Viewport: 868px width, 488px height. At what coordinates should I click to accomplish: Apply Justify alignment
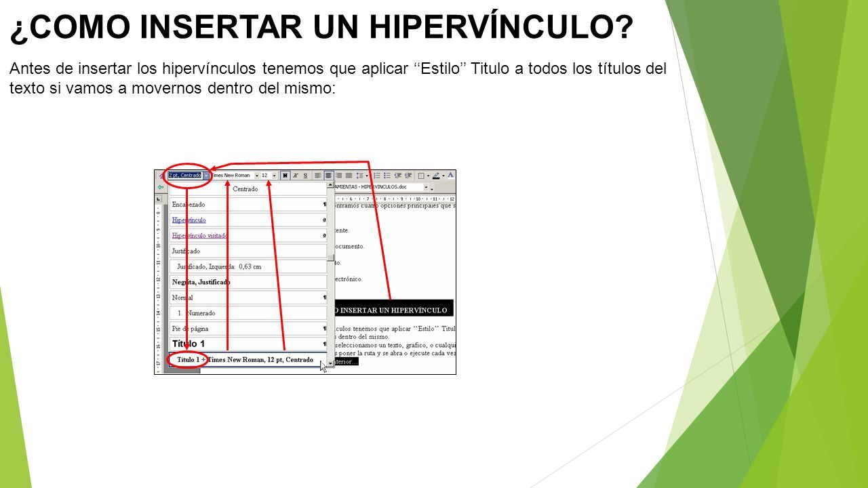[349, 175]
